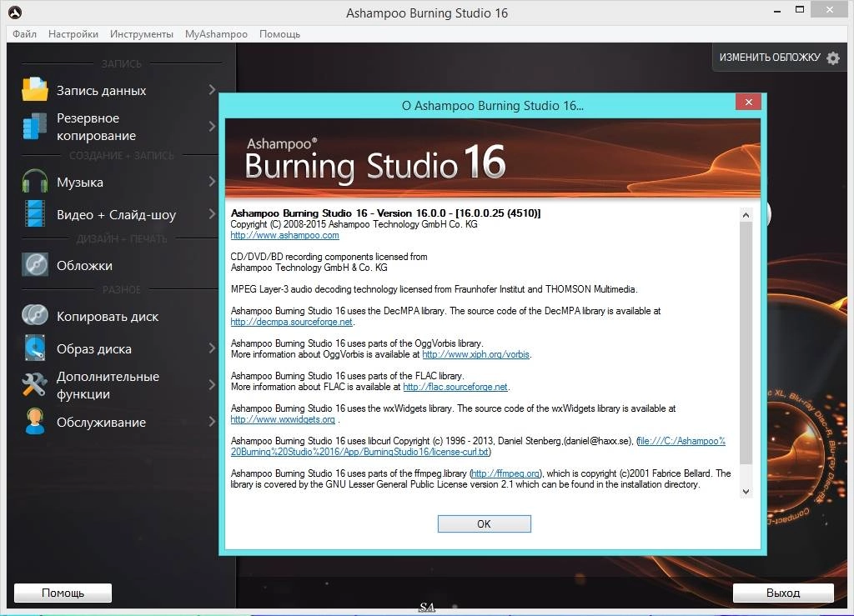Expand the Обслуживание submenu arrow

coord(212,422)
